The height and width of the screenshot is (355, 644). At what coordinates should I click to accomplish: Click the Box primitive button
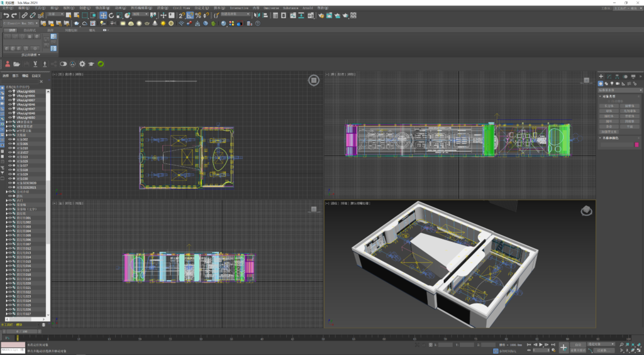coord(609,106)
